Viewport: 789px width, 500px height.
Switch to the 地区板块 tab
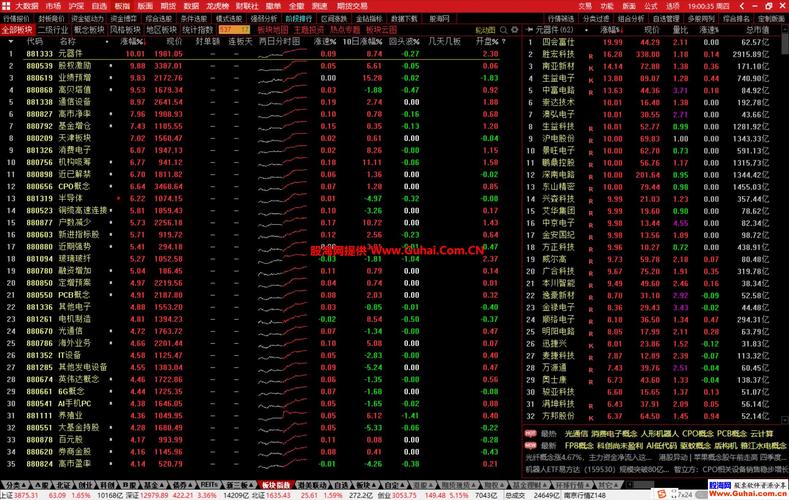pyautogui.click(x=160, y=30)
